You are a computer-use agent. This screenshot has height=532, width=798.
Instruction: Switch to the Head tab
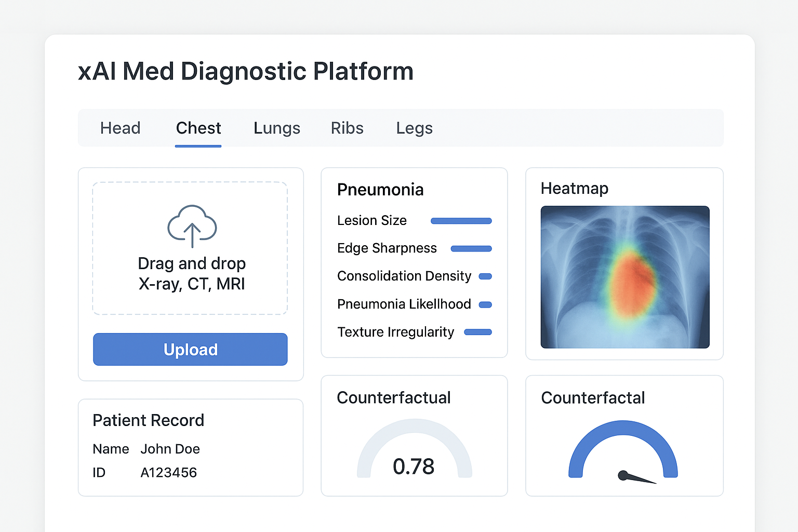[120, 128]
